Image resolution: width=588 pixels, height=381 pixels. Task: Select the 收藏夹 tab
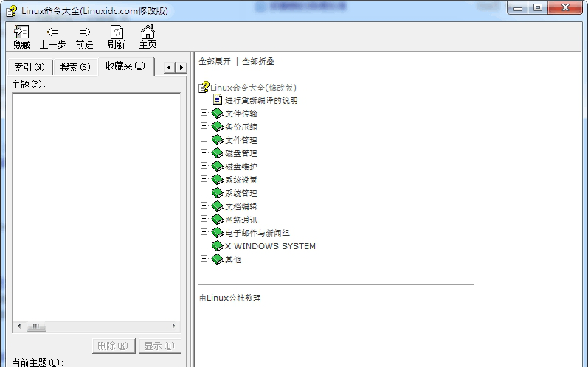pos(125,66)
